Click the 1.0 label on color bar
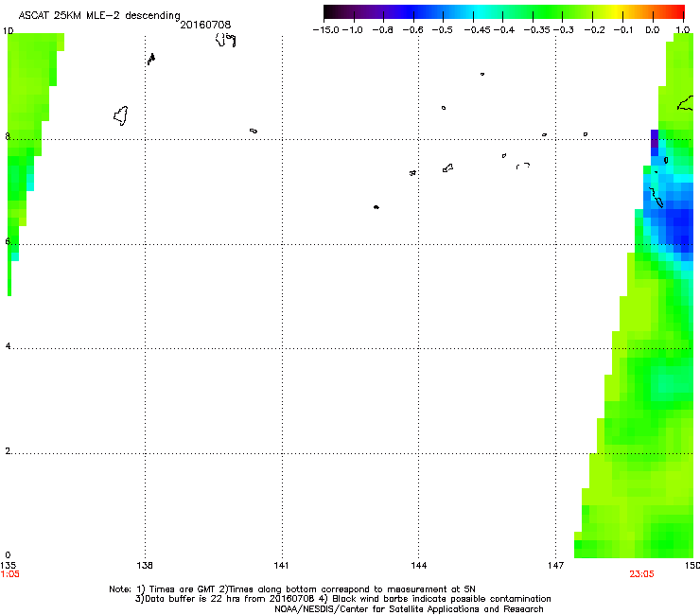The height and width of the screenshot is (615, 700). [683, 30]
